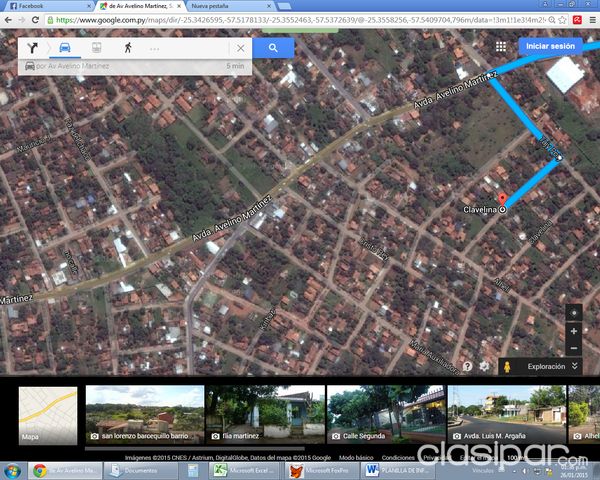Collapse the Exploración panel
This screenshot has height=480, width=600.
tap(574, 366)
